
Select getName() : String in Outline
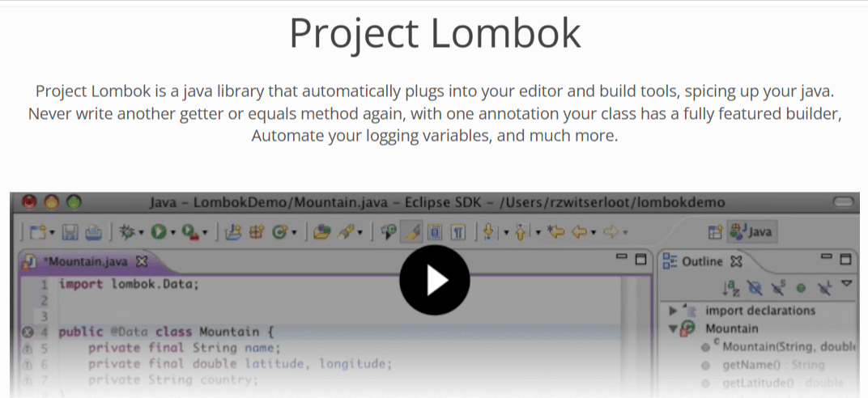click(773, 365)
